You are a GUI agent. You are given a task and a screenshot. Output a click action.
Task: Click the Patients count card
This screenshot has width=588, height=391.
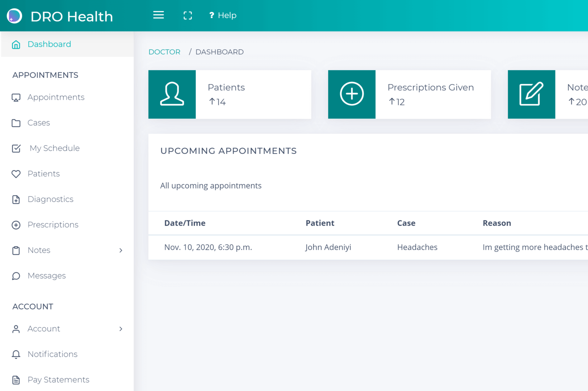coord(230,94)
